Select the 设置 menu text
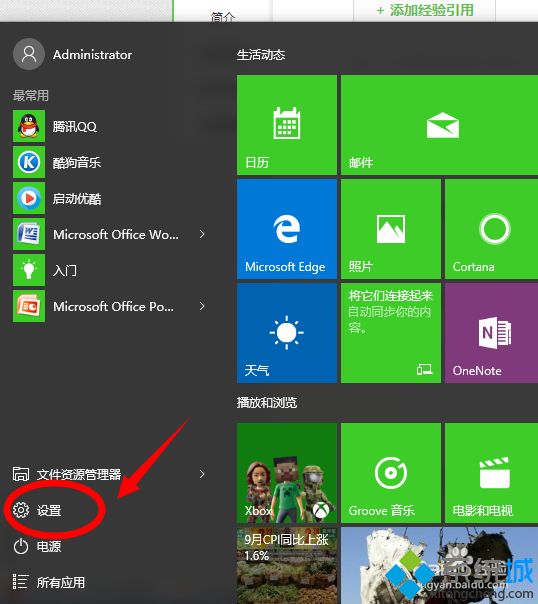The image size is (538, 604). pos(49,510)
